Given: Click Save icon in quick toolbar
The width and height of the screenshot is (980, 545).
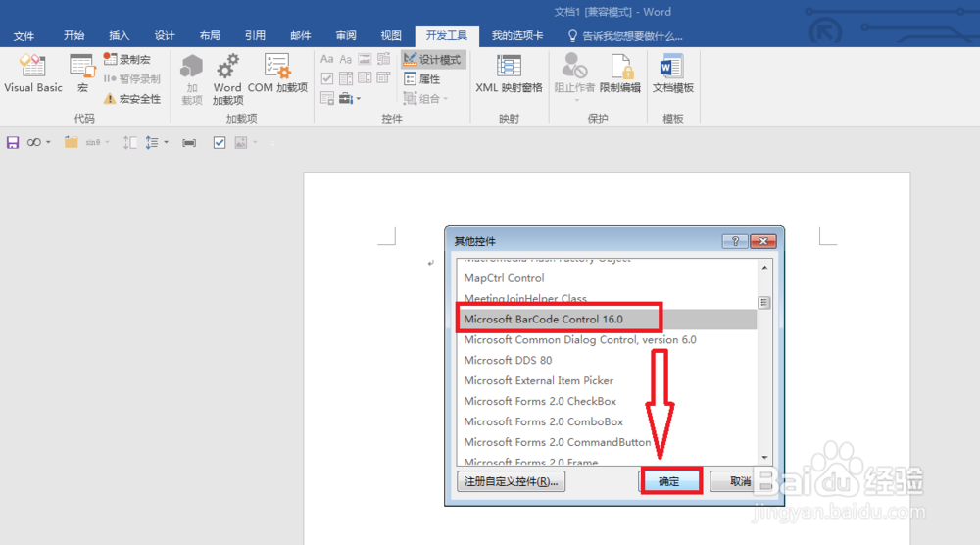Looking at the screenshot, I should coord(13,142).
